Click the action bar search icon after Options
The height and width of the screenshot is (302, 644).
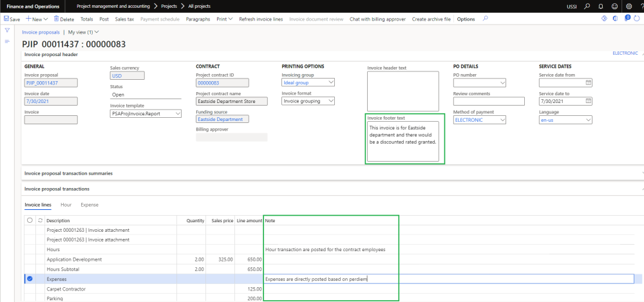485,19
